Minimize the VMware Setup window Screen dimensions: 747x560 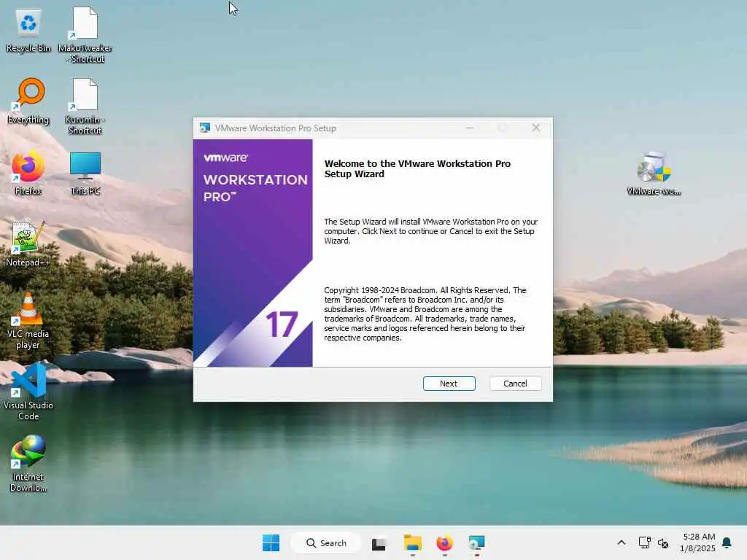470,128
